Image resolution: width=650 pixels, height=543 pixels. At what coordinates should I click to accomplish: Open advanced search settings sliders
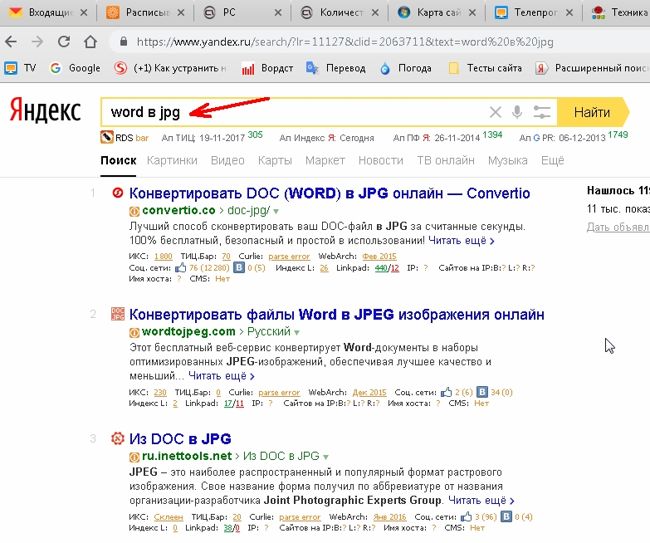click(x=541, y=112)
